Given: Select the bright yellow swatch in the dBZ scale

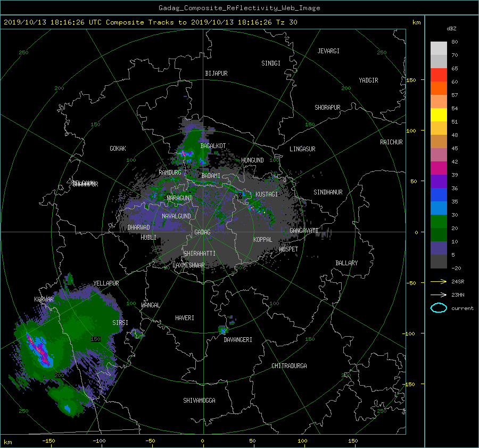Looking at the screenshot, I should (x=439, y=115).
